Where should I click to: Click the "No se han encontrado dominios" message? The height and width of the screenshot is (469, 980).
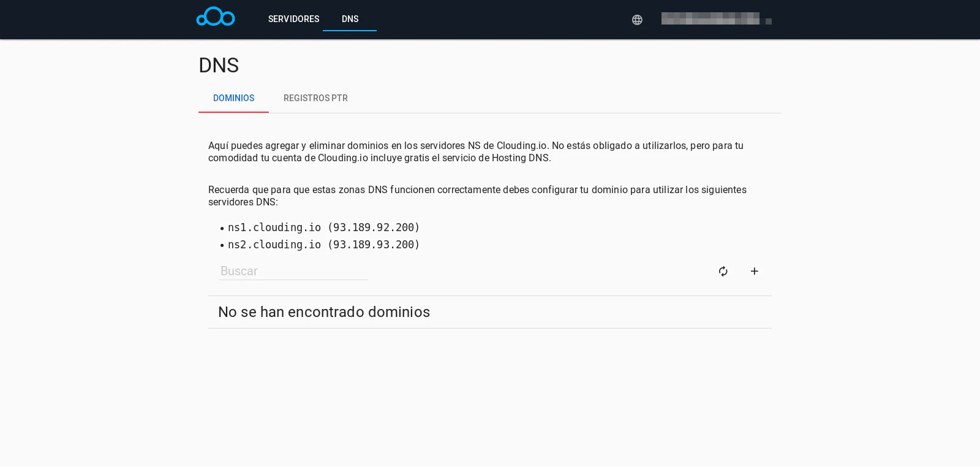click(324, 312)
